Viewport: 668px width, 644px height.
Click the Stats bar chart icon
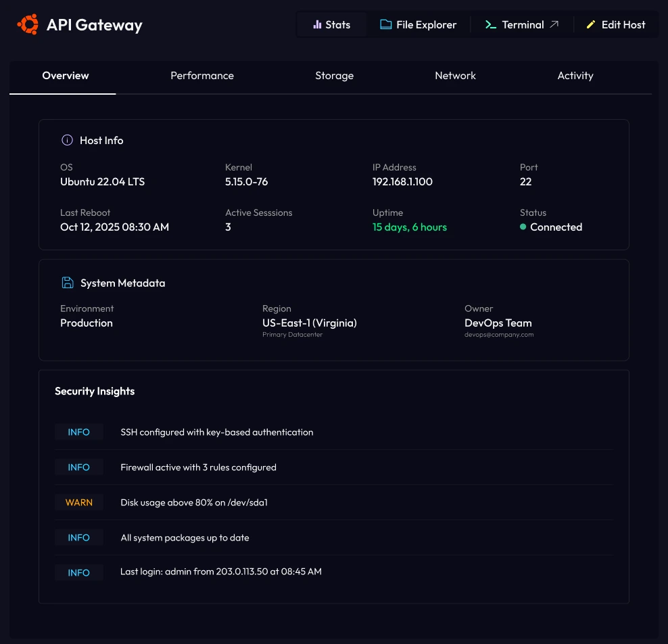[317, 25]
